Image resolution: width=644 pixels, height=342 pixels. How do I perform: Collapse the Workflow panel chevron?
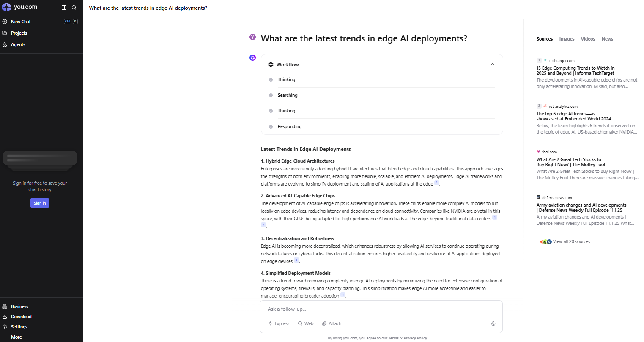click(493, 65)
